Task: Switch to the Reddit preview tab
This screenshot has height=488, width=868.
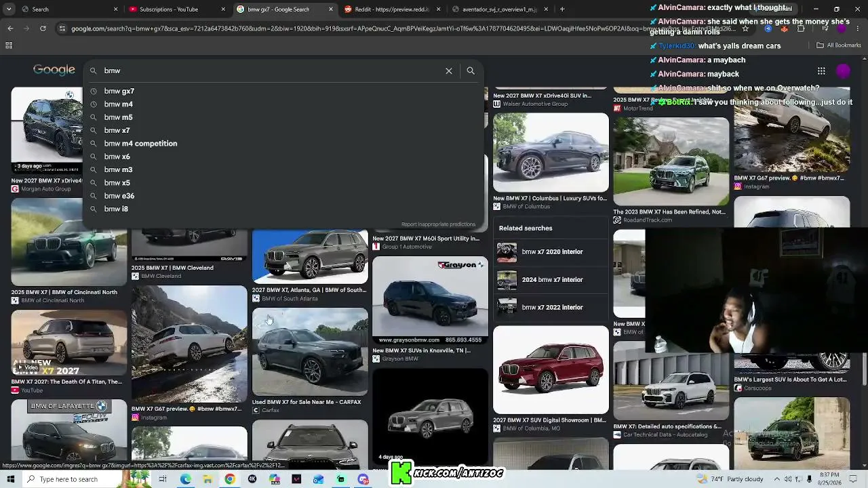Action: click(393, 9)
